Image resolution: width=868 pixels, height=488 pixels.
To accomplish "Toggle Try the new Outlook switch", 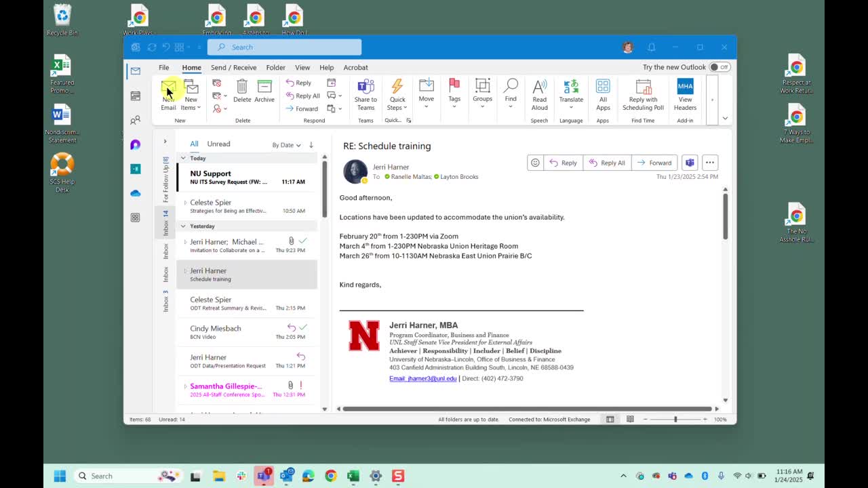I will (719, 67).
